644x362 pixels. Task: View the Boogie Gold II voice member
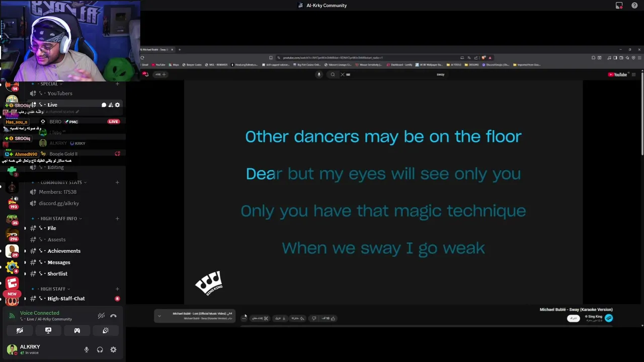click(63, 154)
